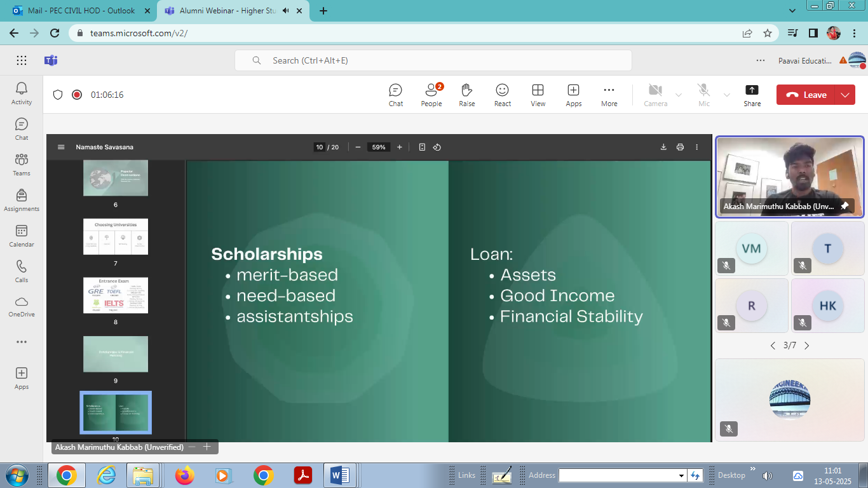This screenshot has width=868, height=488.
Task: Show the People participants list
Action: pos(431,95)
